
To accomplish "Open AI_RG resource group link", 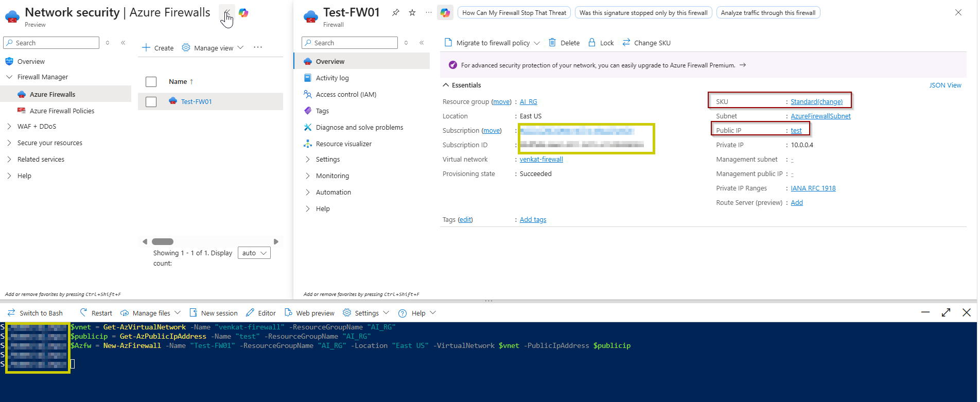I will pyautogui.click(x=528, y=102).
